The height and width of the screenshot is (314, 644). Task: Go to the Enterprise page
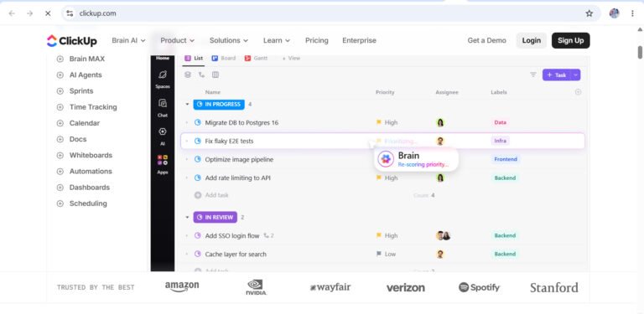coord(360,40)
